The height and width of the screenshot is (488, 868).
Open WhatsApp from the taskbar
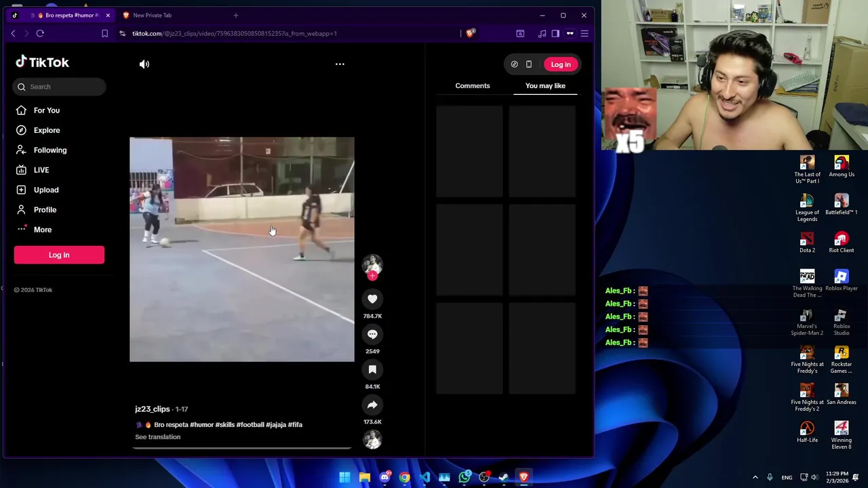tap(465, 477)
